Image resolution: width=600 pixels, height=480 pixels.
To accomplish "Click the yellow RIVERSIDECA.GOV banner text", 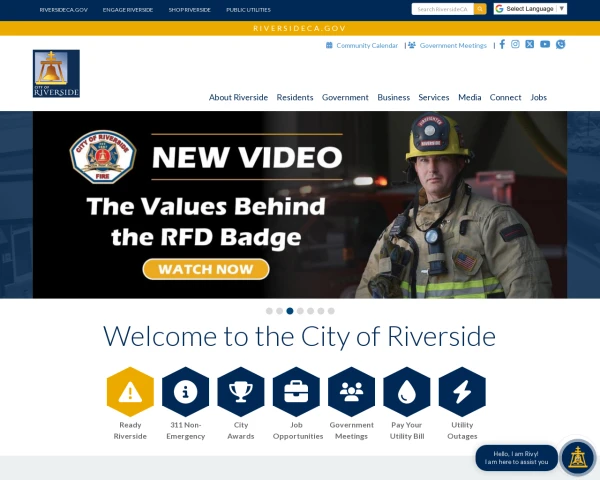I will click(300, 28).
